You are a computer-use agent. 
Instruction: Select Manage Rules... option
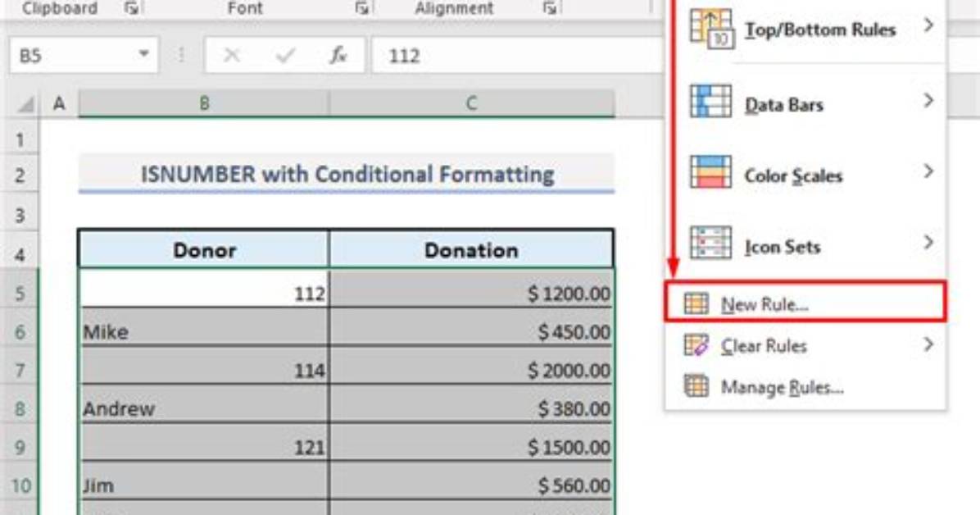(x=805, y=387)
